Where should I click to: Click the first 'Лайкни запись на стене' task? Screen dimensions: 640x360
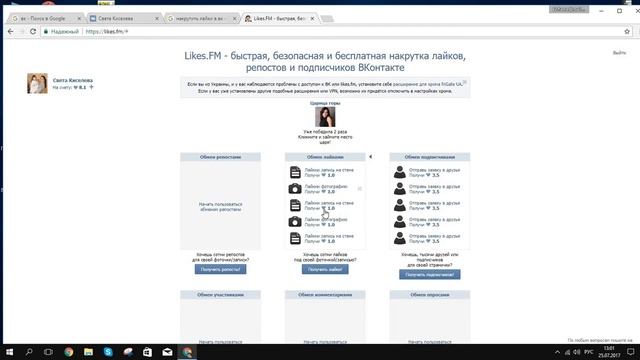coord(329,170)
